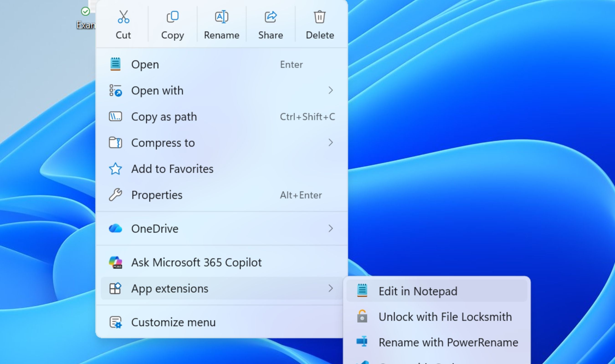Image resolution: width=615 pixels, height=364 pixels.
Task: Select the Exam desktop file label
Action: click(86, 25)
